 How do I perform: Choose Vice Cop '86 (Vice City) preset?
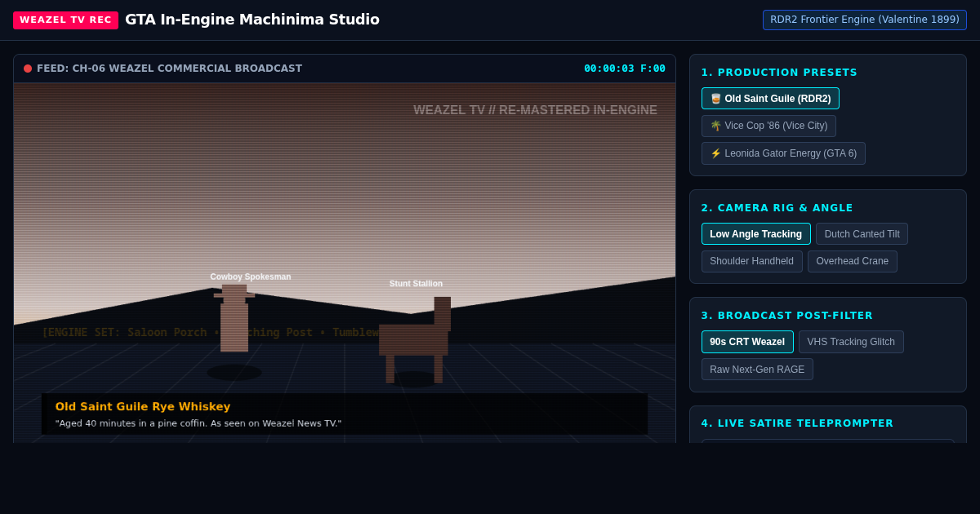click(x=768, y=126)
